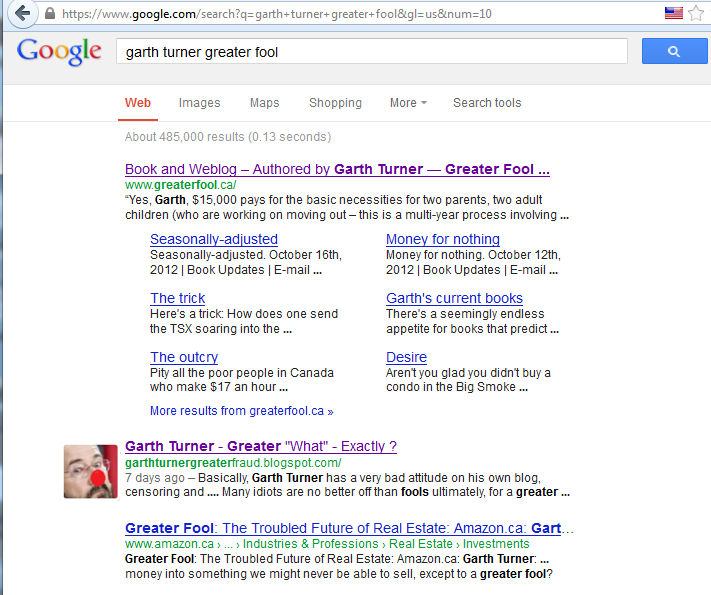711x595 pixels.
Task: Click the padlock security icon
Action: (x=50, y=14)
